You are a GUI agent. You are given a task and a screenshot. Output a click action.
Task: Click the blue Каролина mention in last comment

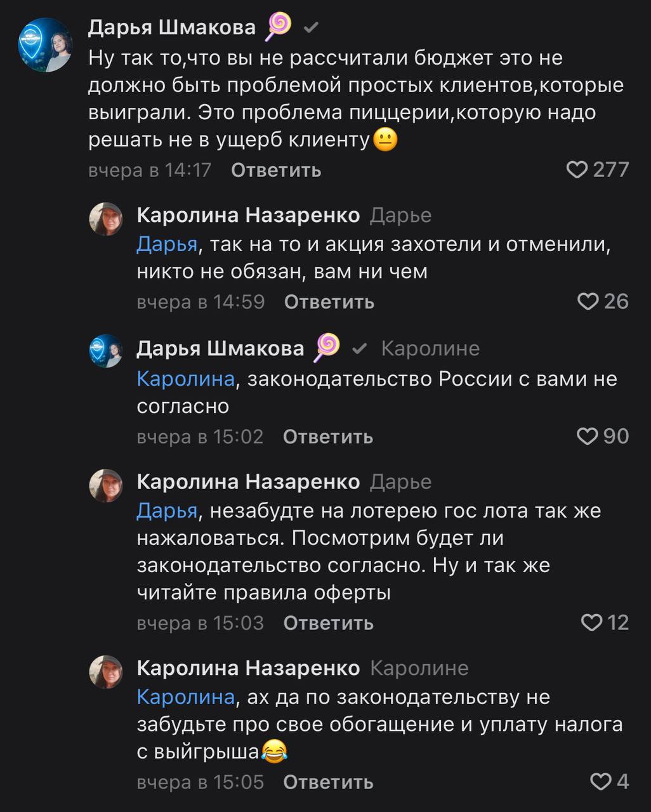[x=185, y=697]
